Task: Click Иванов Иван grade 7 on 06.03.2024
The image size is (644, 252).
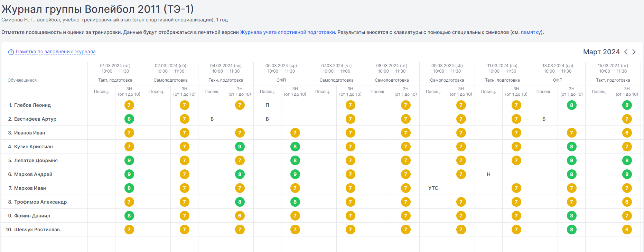Action: click(x=295, y=133)
